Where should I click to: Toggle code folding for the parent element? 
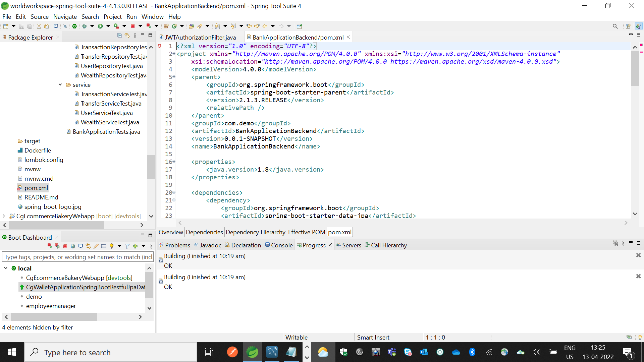[174, 77]
